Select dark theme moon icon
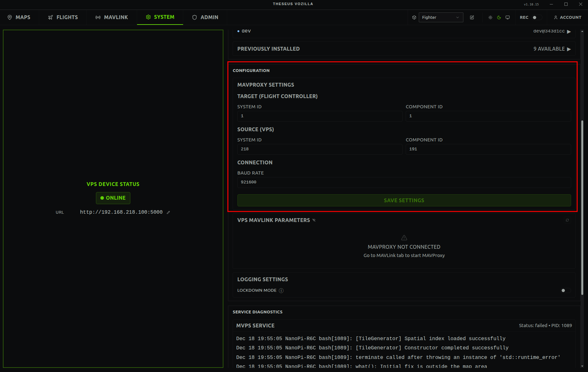 pos(499,18)
